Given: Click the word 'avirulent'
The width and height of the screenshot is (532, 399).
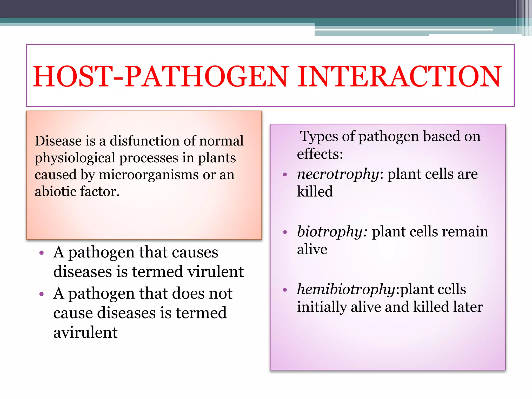Looking at the screenshot, I should click(x=85, y=332).
